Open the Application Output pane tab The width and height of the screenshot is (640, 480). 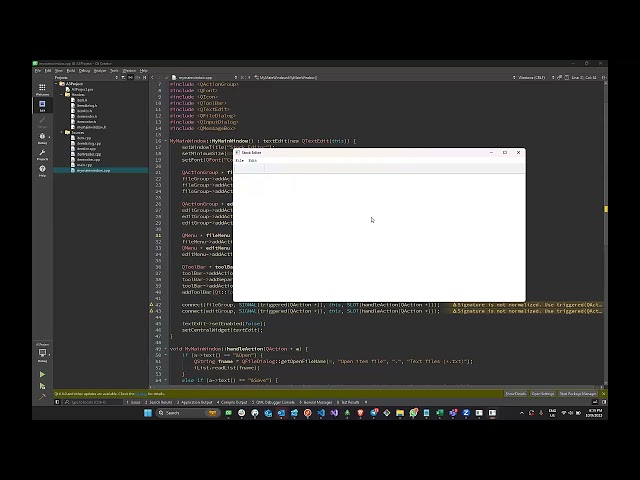[195, 402]
